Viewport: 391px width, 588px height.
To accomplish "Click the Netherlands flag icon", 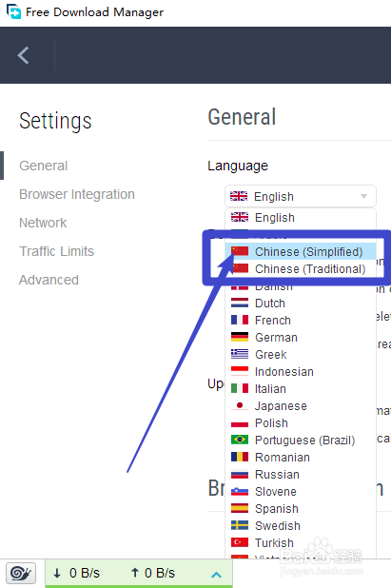I will click(240, 303).
